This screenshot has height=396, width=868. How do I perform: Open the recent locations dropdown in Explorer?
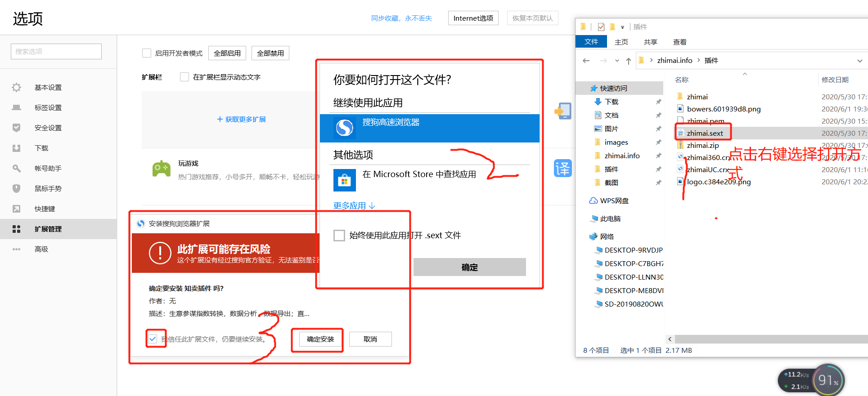[617, 61]
